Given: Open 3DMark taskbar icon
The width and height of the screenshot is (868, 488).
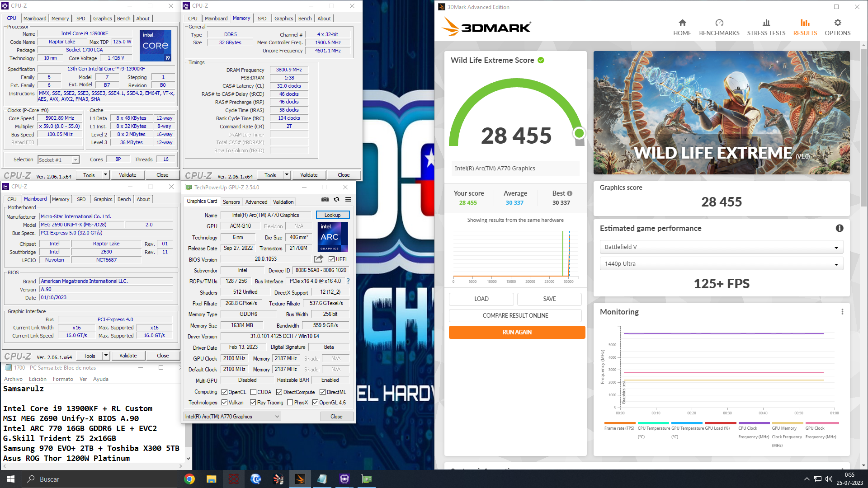Looking at the screenshot, I should coord(300,479).
